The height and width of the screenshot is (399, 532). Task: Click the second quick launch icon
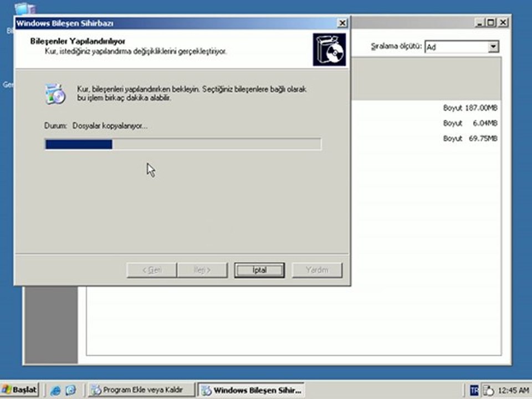click(x=70, y=390)
